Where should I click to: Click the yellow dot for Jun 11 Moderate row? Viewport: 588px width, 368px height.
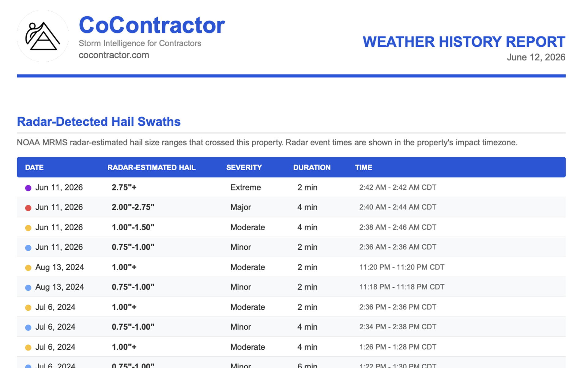tap(28, 228)
